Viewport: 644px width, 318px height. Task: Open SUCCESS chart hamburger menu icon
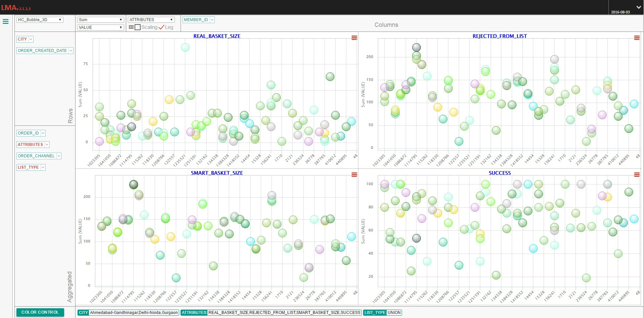coord(637,174)
